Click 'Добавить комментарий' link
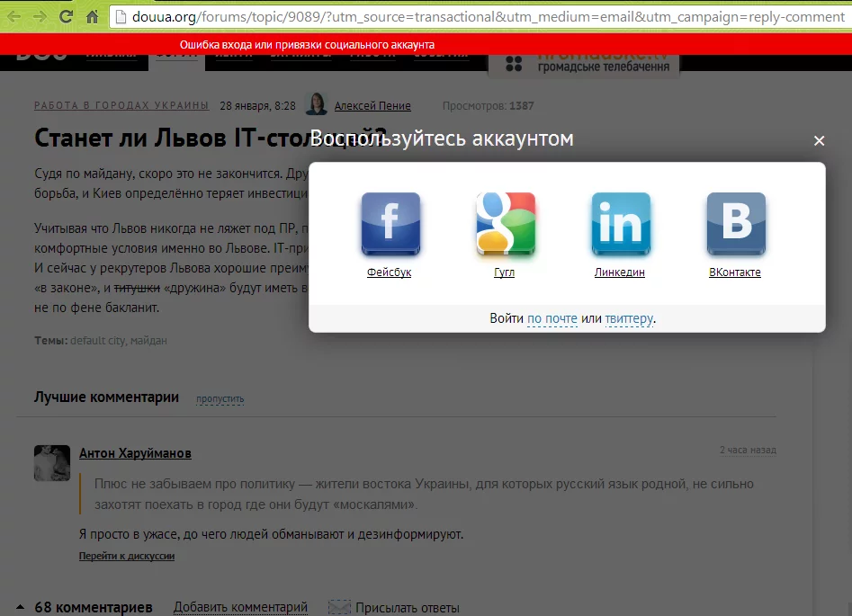The image size is (852, 616). [x=241, y=607]
